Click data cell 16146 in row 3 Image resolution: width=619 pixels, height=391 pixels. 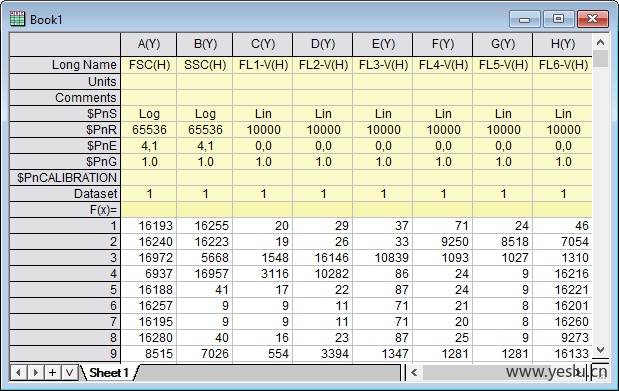point(323,258)
